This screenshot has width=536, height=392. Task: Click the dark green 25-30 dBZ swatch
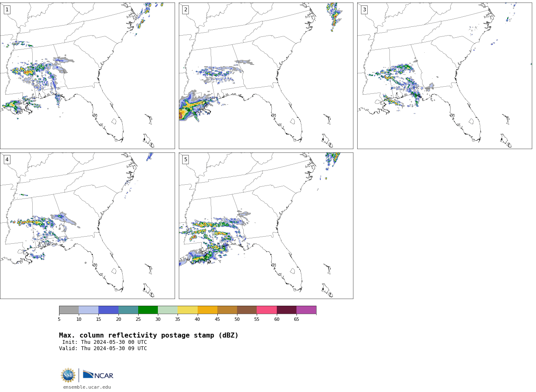point(148,310)
